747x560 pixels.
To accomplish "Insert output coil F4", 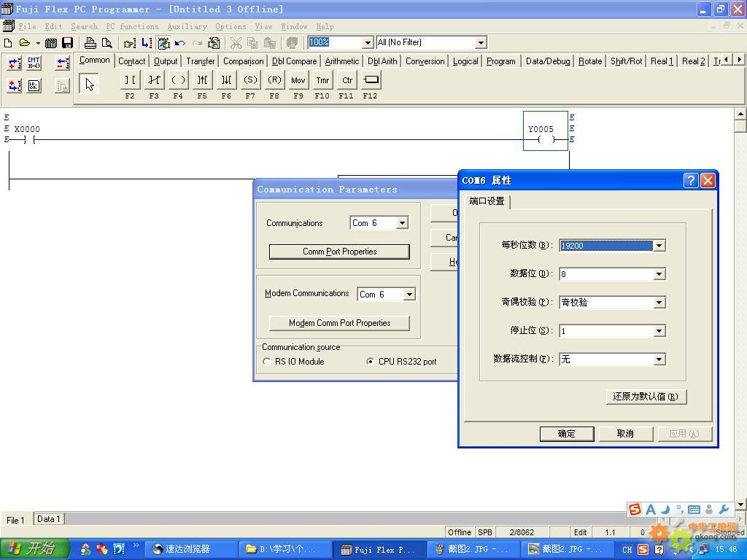I will click(x=178, y=80).
